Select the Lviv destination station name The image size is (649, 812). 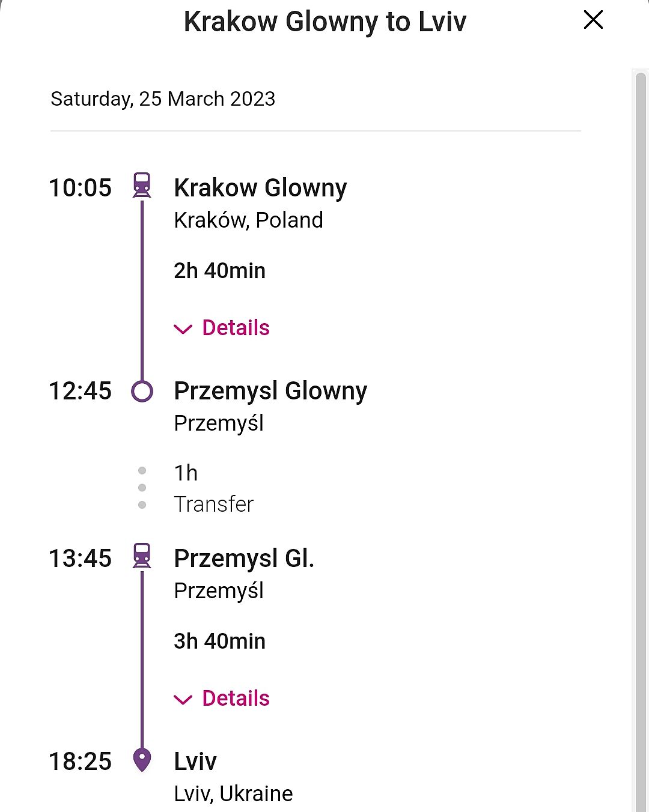[x=195, y=762]
